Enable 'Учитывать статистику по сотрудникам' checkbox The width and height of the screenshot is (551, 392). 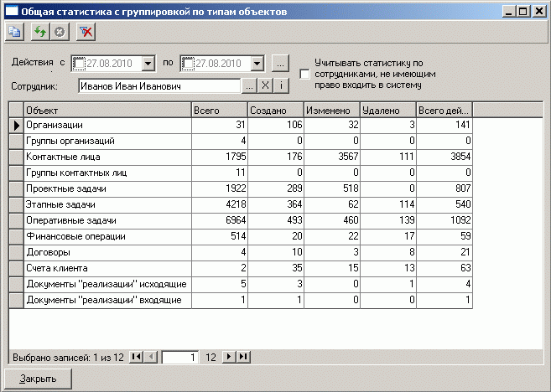pyautogui.click(x=304, y=74)
